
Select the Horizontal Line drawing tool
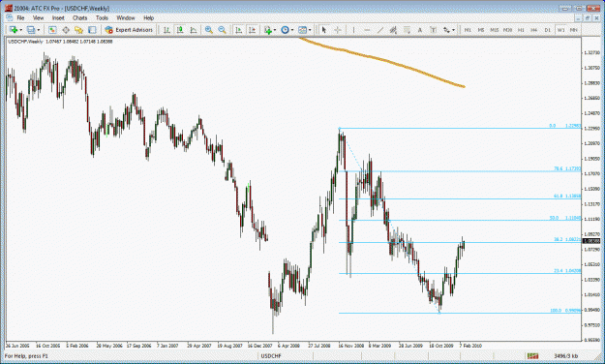367,30
